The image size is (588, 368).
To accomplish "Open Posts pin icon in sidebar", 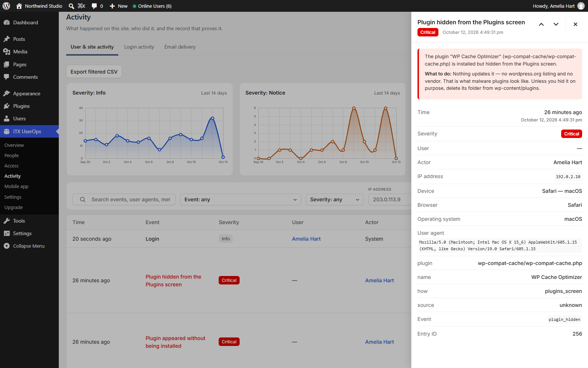I will 7,39.
